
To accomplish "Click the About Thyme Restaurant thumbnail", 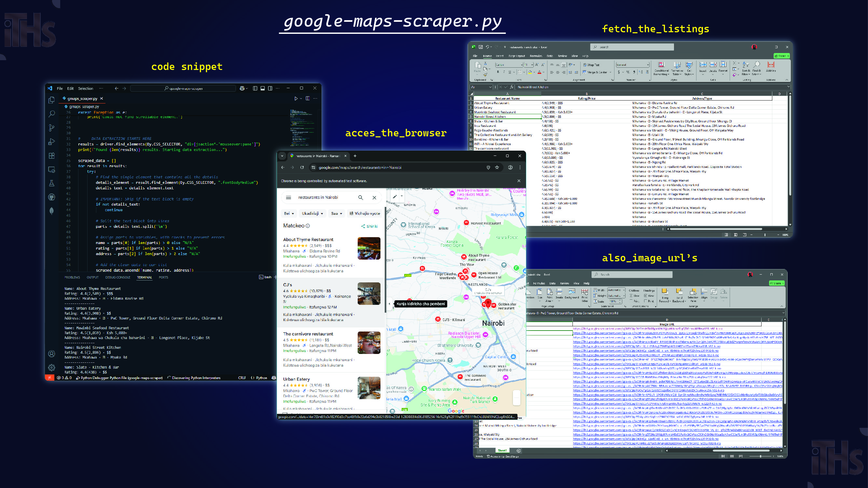I will coord(369,248).
